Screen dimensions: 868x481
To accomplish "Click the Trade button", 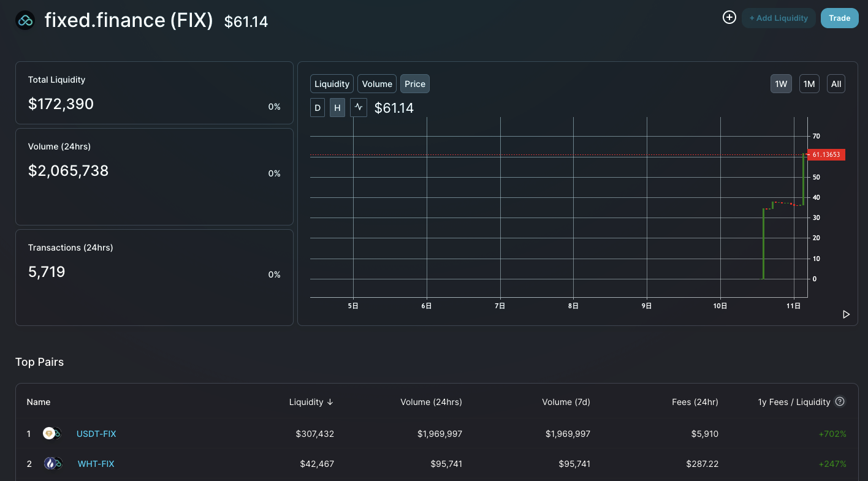I will tap(839, 18).
